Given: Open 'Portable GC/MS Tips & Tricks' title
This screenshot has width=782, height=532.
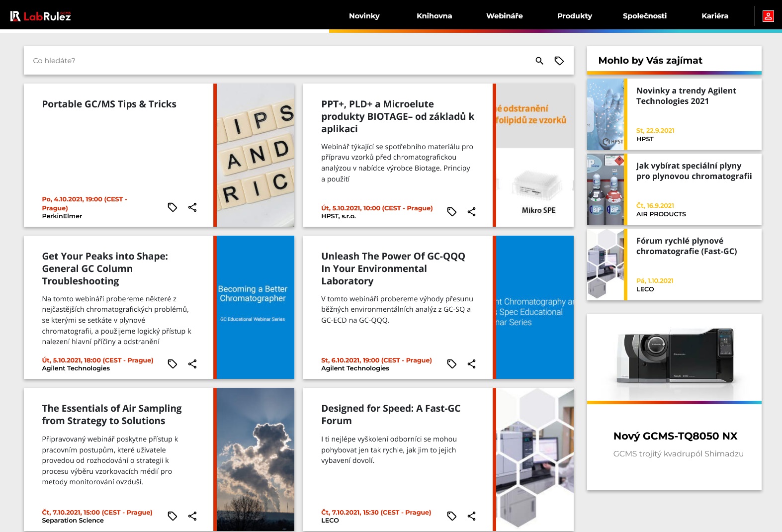Looking at the screenshot, I should pyautogui.click(x=109, y=104).
